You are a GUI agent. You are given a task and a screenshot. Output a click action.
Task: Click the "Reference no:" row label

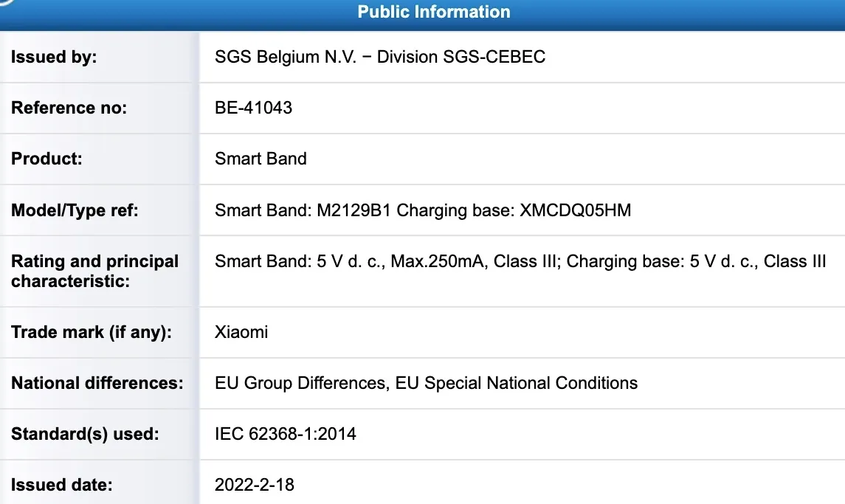(69, 108)
